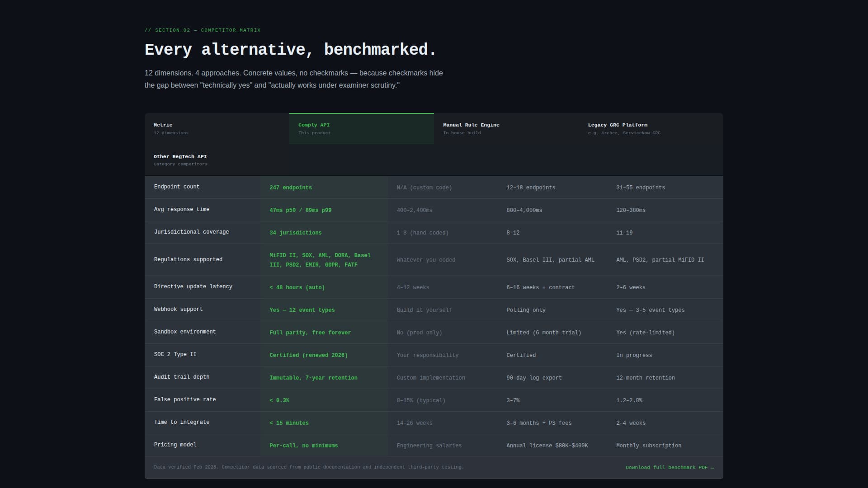Select the Sandbox environment metric row

[185, 332]
